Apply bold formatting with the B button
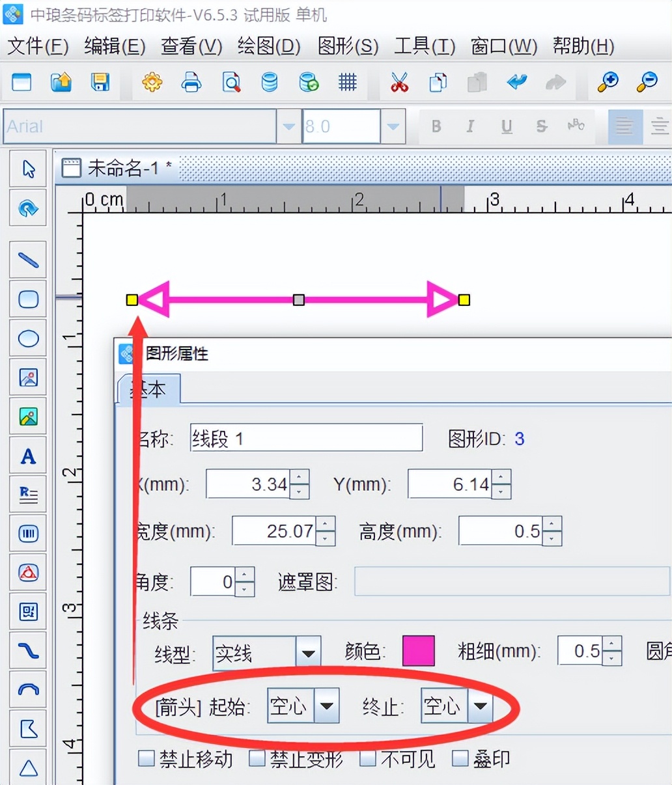This screenshot has width=672, height=785. click(x=436, y=126)
